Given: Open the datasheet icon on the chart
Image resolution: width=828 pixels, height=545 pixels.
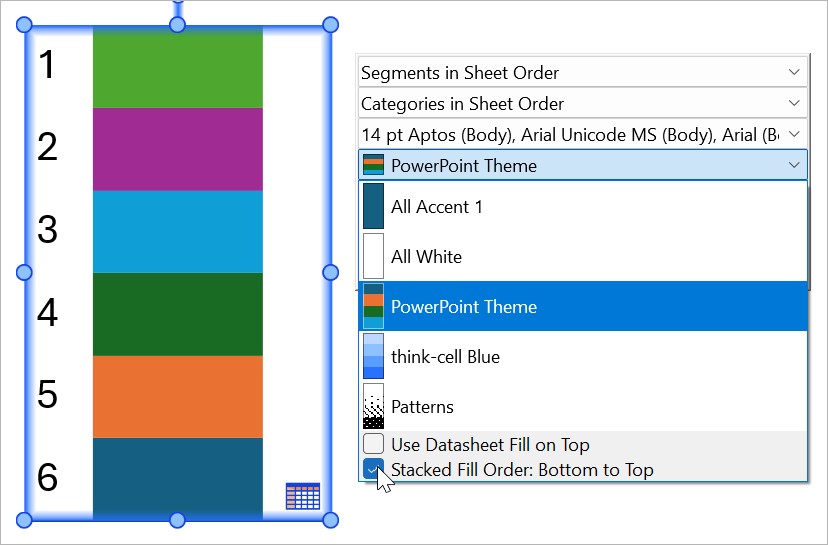Looking at the screenshot, I should [302, 496].
